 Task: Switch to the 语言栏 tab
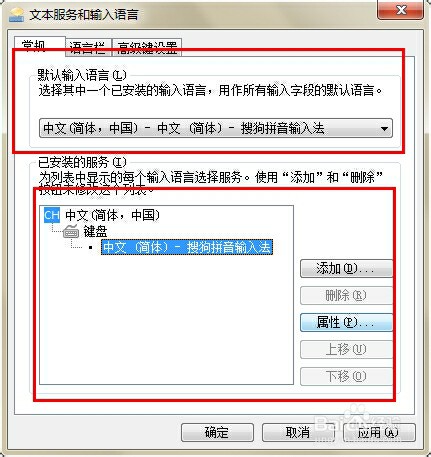pos(88,48)
